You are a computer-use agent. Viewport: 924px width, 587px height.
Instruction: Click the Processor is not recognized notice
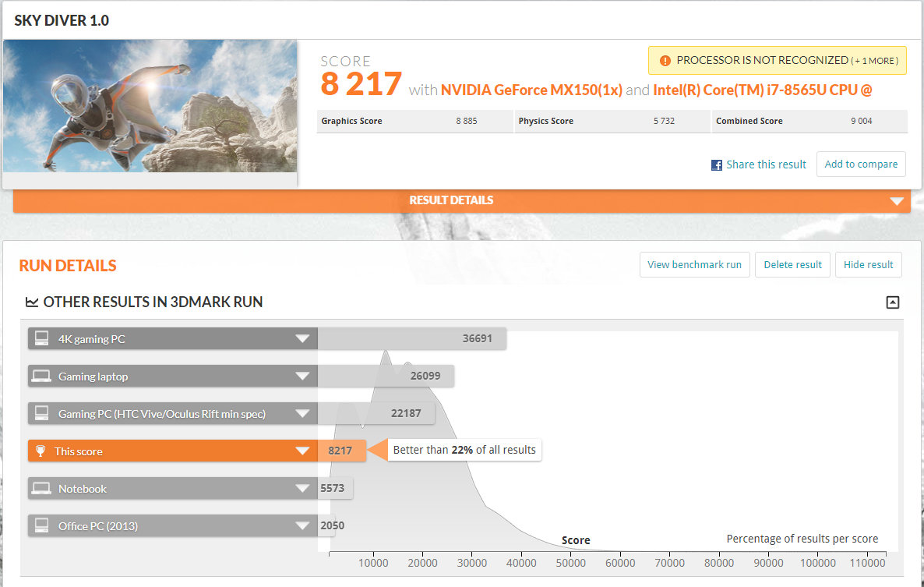[778, 61]
